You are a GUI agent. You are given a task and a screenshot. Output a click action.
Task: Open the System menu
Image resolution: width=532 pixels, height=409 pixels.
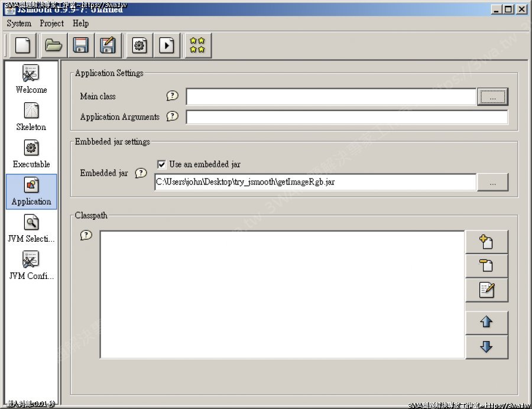pyautogui.click(x=19, y=24)
